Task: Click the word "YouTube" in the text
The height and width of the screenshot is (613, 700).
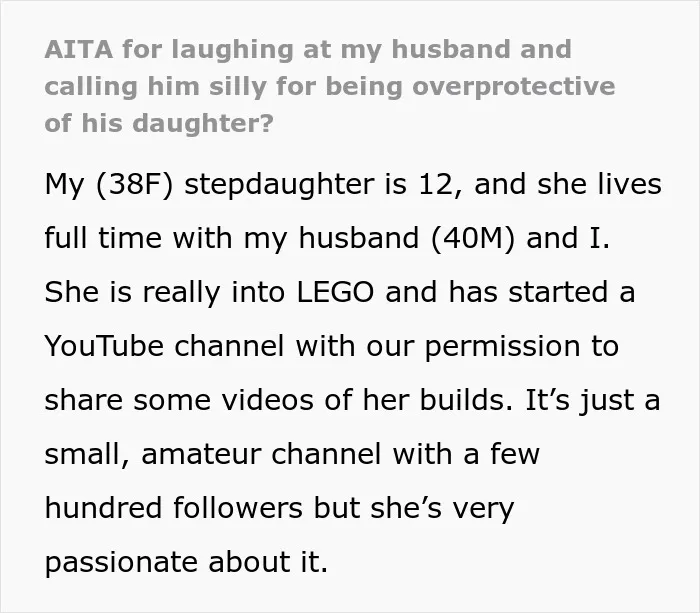Action: (x=104, y=346)
